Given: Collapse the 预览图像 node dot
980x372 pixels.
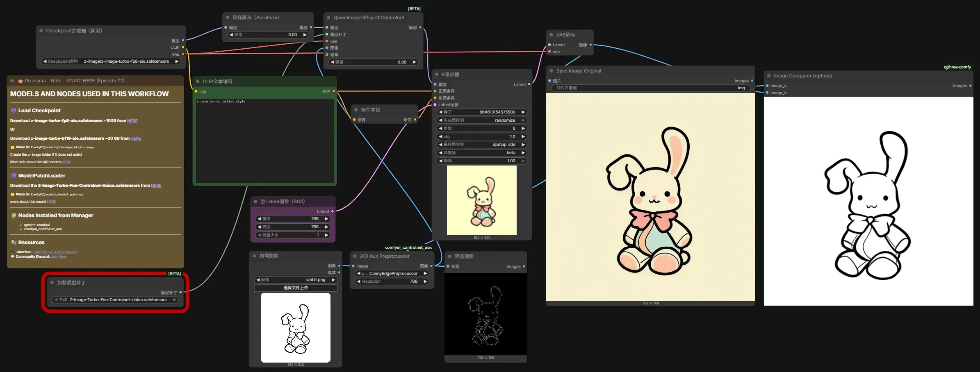Looking at the screenshot, I should 450,256.
